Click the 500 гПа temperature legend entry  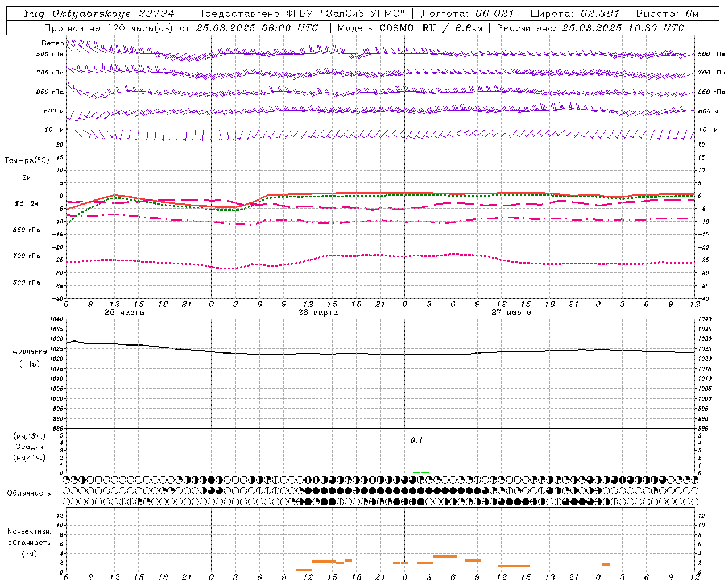click(x=27, y=282)
